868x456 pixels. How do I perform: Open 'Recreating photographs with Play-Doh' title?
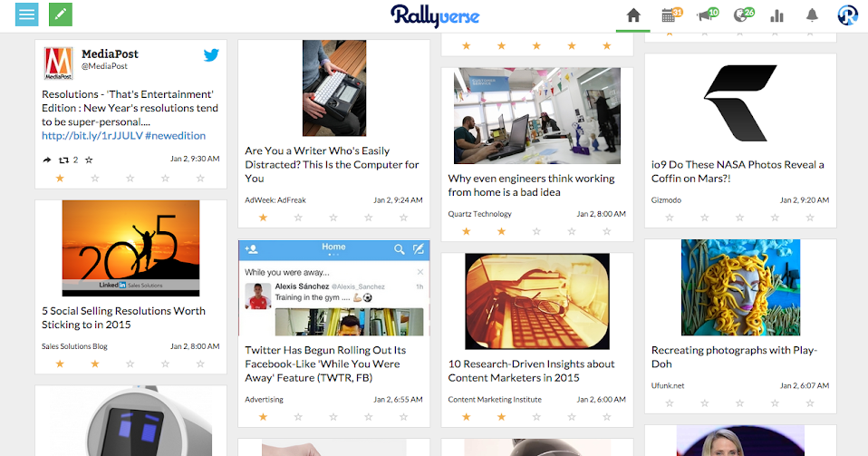tap(734, 357)
